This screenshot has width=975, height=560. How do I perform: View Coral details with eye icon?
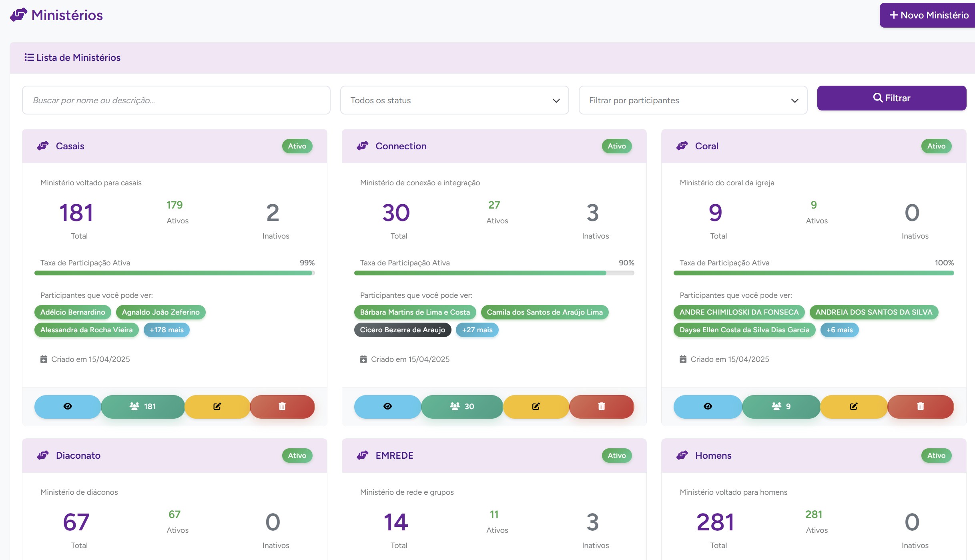tap(708, 406)
